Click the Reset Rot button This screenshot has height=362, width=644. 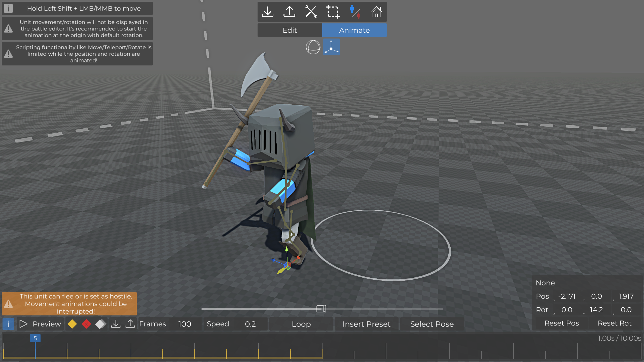tap(614, 323)
